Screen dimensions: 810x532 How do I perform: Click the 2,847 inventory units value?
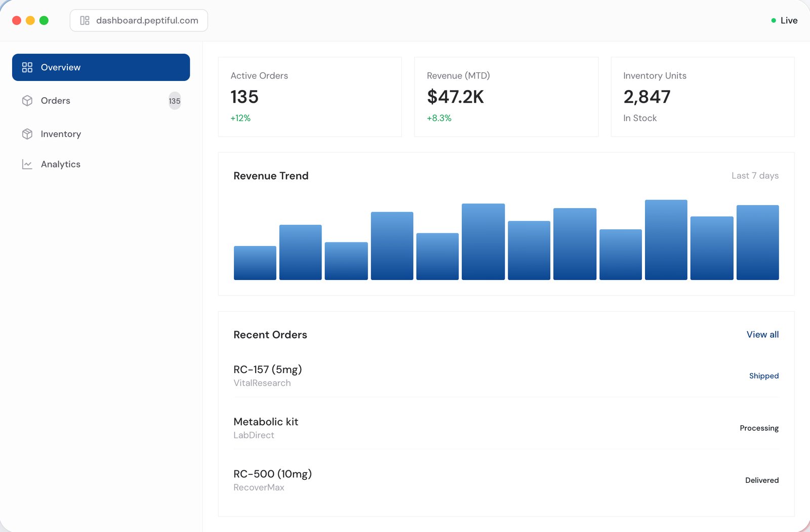tap(647, 97)
